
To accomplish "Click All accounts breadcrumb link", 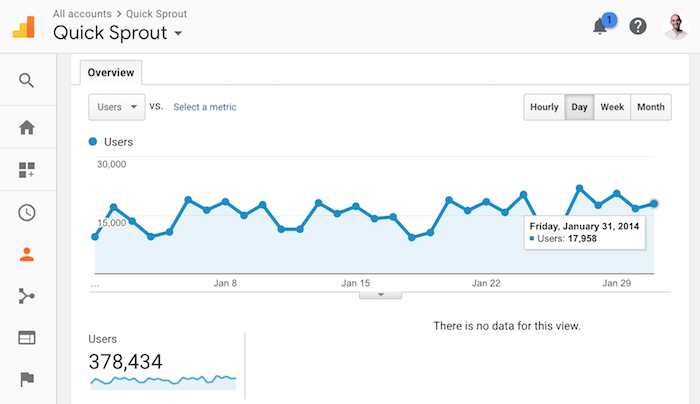I will [82, 14].
